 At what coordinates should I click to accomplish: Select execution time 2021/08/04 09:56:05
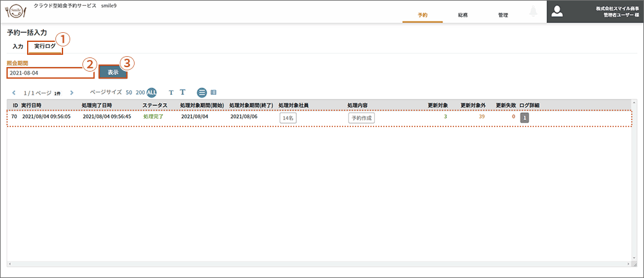(x=46, y=117)
